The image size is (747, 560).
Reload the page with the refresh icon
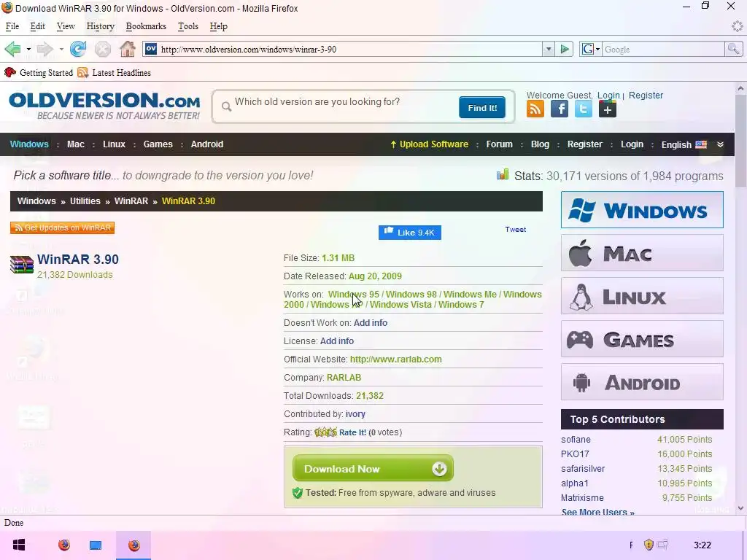78,49
